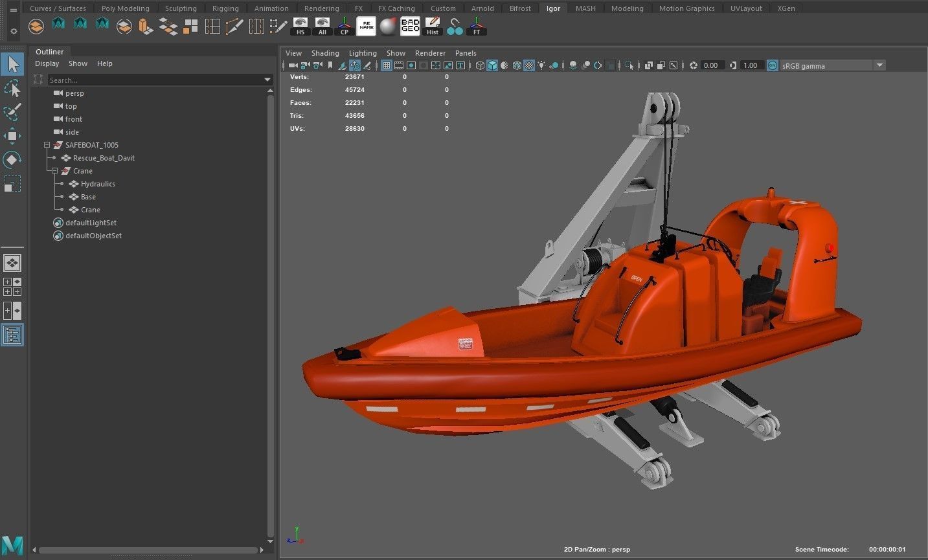Toggle use all lights bulb icon
The width and height of the screenshot is (928, 560).
click(541, 65)
